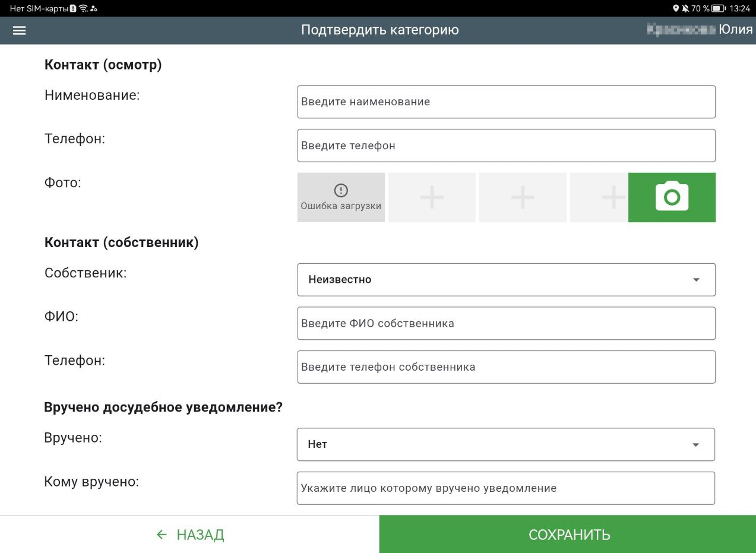Click the arrow of Вручено dropdown
Image resolution: width=756 pixels, height=553 pixels.
[x=696, y=445]
